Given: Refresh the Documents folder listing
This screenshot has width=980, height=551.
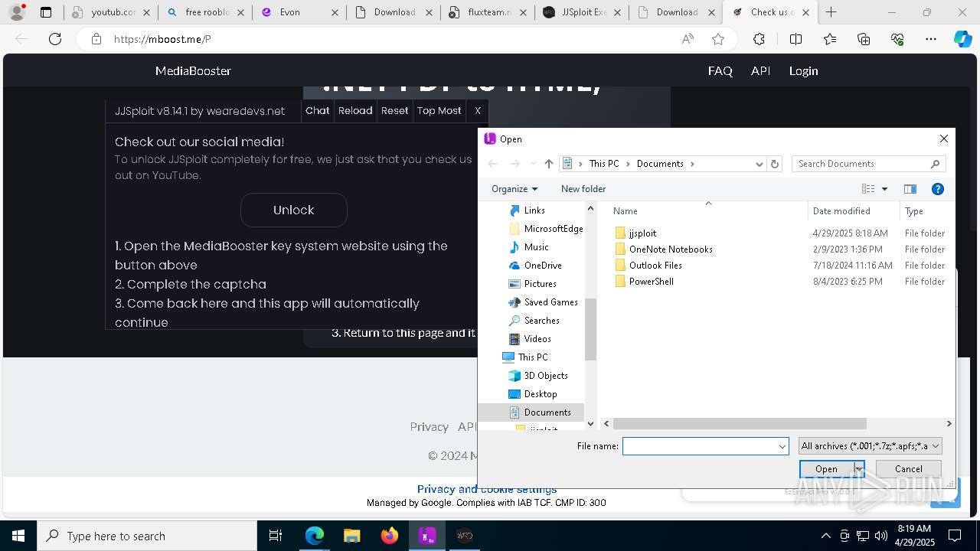Looking at the screenshot, I should click(x=775, y=164).
